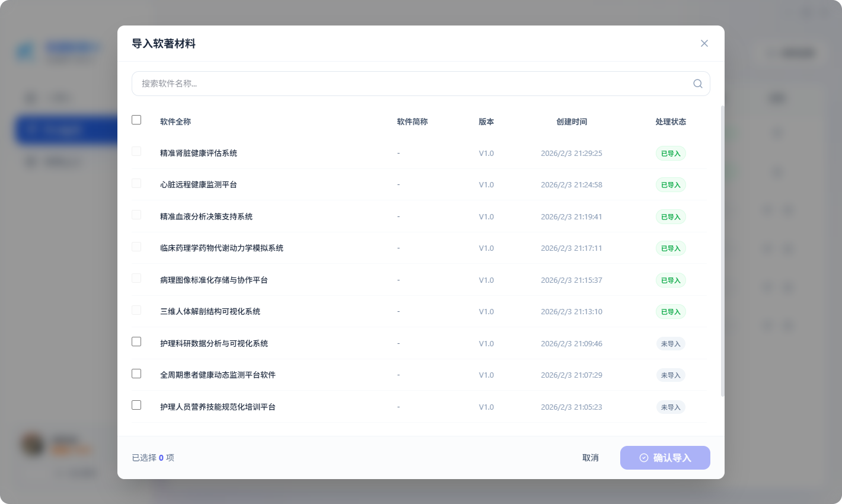842x504 pixels.
Task: Click the 确认导入 button
Action: [x=665, y=457]
